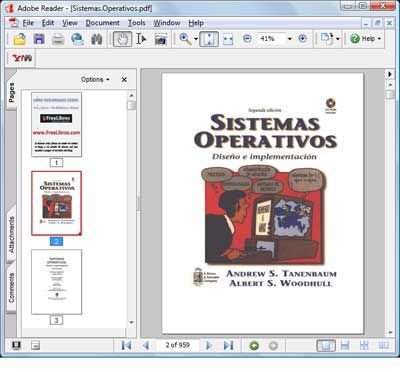The width and height of the screenshot is (400, 372).
Task: Click the 41% zoom percentage field
Action: [271, 39]
